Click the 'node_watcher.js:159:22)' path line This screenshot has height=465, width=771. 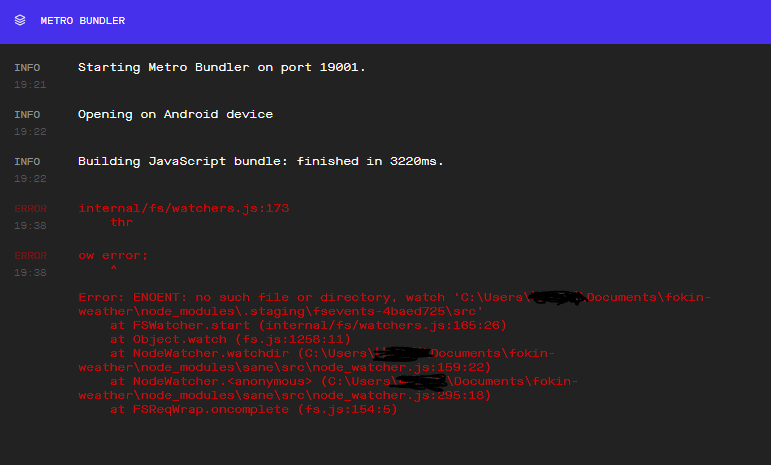(285, 367)
